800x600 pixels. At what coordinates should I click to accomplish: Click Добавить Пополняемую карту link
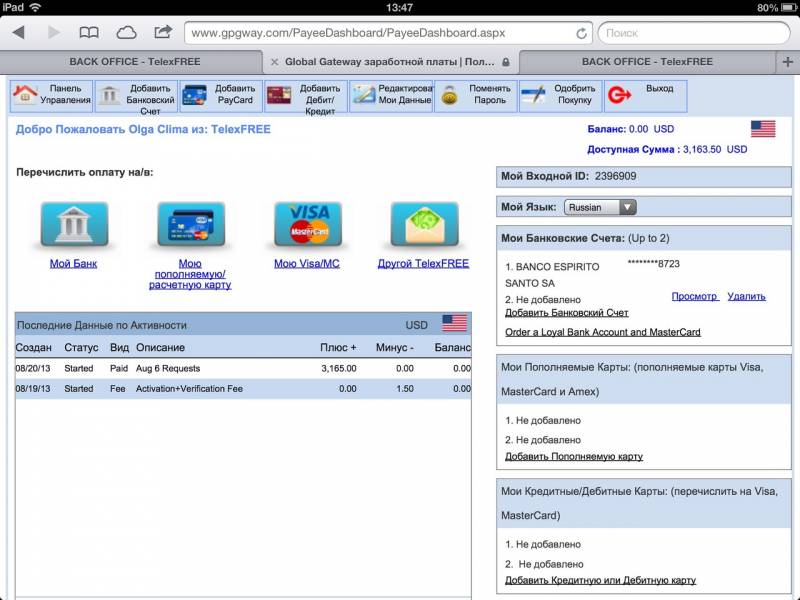573,457
